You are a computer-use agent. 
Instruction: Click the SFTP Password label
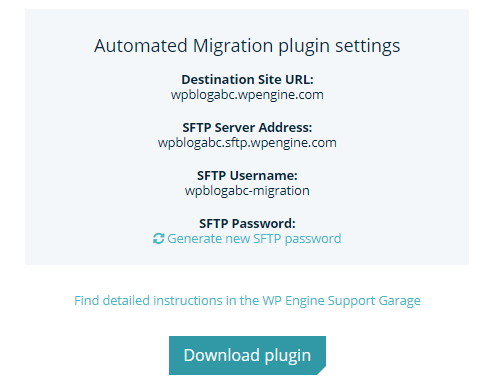[247, 224]
